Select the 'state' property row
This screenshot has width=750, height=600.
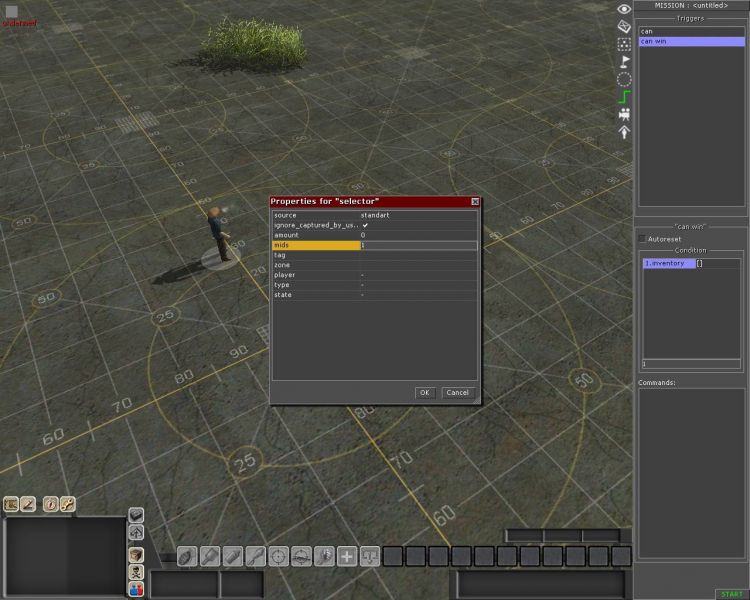coord(375,295)
